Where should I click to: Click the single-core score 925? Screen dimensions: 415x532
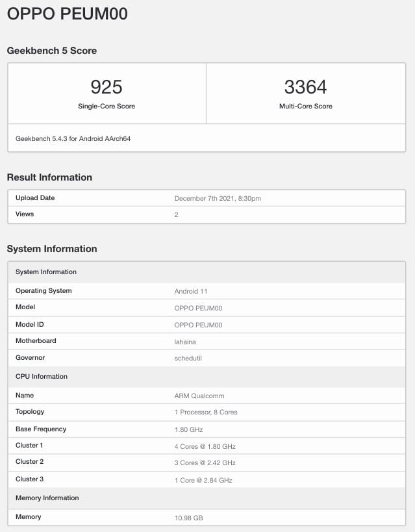point(107,87)
